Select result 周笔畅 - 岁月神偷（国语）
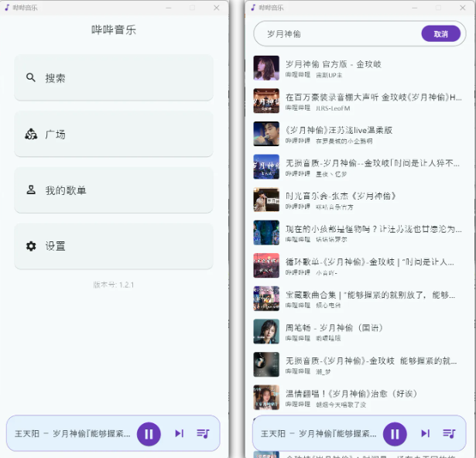 [x=359, y=331]
